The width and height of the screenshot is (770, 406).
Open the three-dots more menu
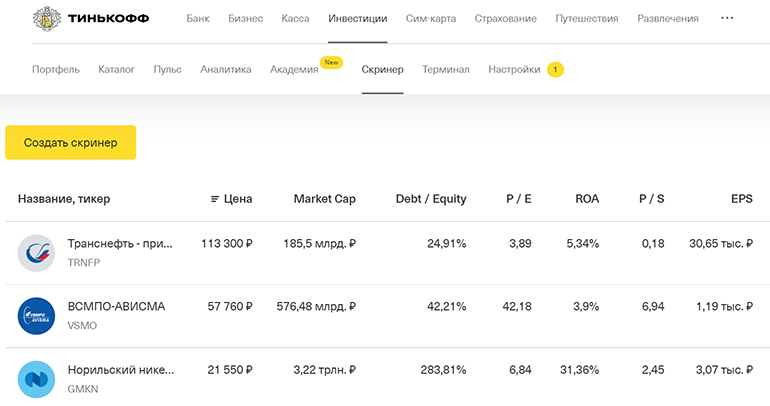click(727, 18)
